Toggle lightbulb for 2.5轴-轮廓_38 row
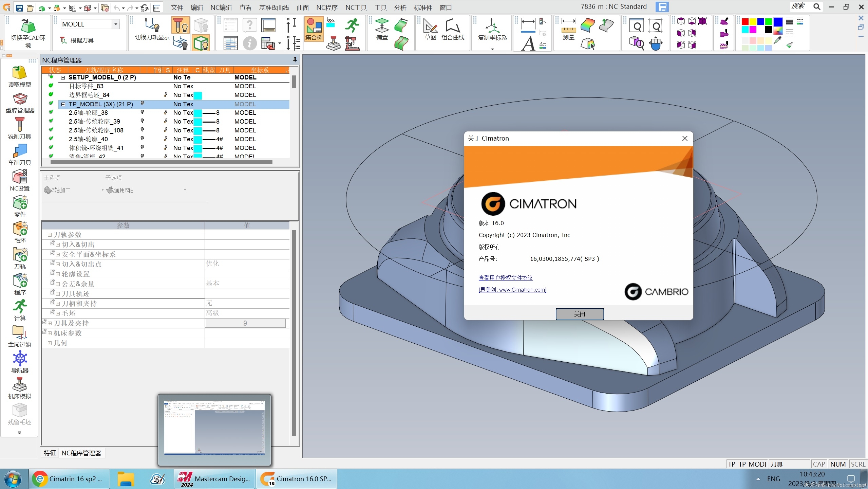Image resolution: width=868 pixels, height=489 pixels. tap(142, 112)
